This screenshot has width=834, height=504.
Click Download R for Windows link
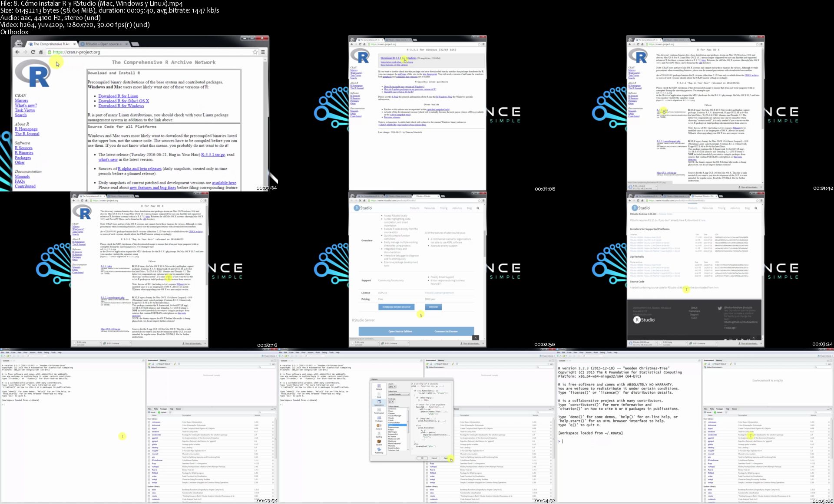pyautogui.click(x=121, y=106)
